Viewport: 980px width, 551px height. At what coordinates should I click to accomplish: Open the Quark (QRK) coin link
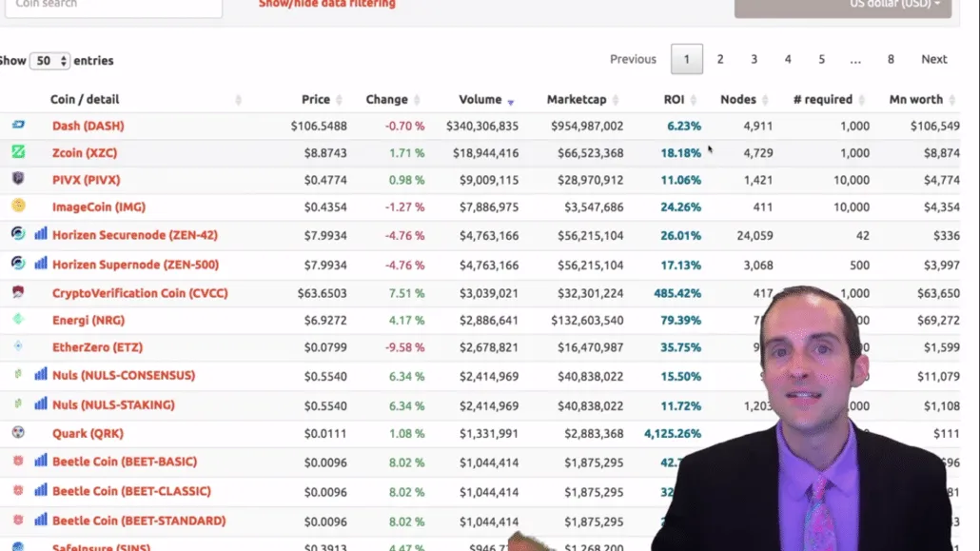point(88,433)
